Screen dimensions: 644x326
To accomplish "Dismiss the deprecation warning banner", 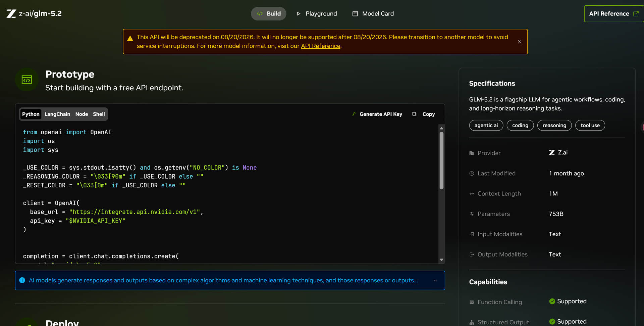I will 520,42.
